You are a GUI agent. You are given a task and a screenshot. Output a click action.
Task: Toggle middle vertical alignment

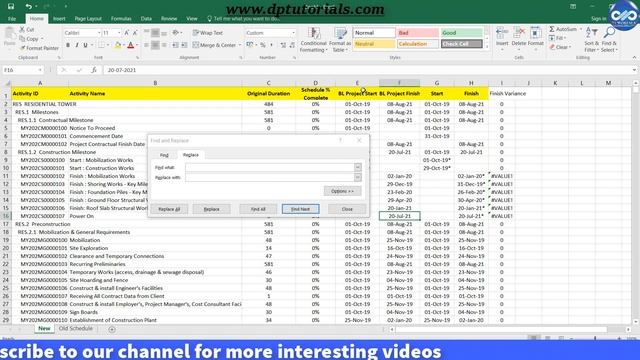[156, 33]
